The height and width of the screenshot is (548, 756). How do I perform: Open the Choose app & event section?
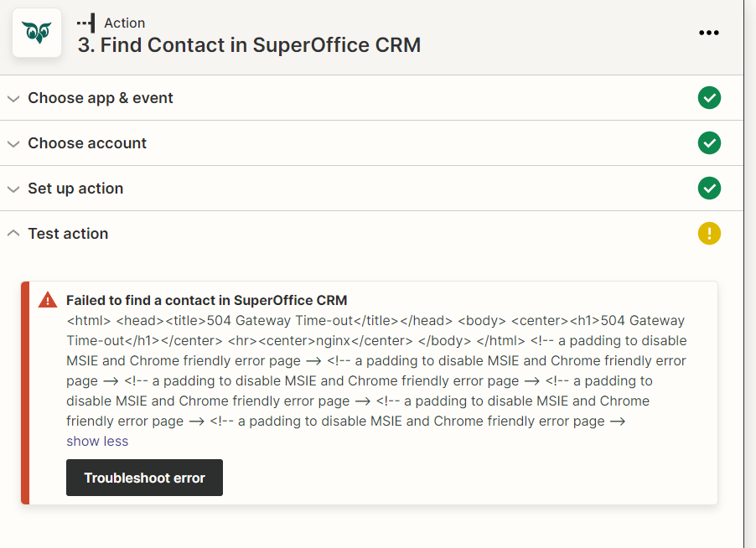(371, 98)
